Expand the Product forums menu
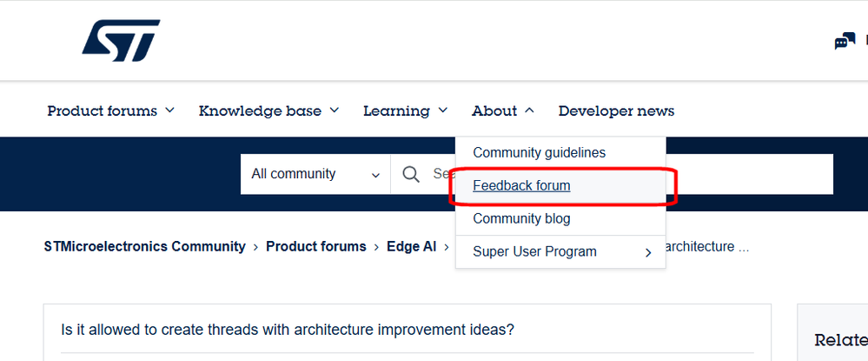The image size is (868, 361). 110,111
